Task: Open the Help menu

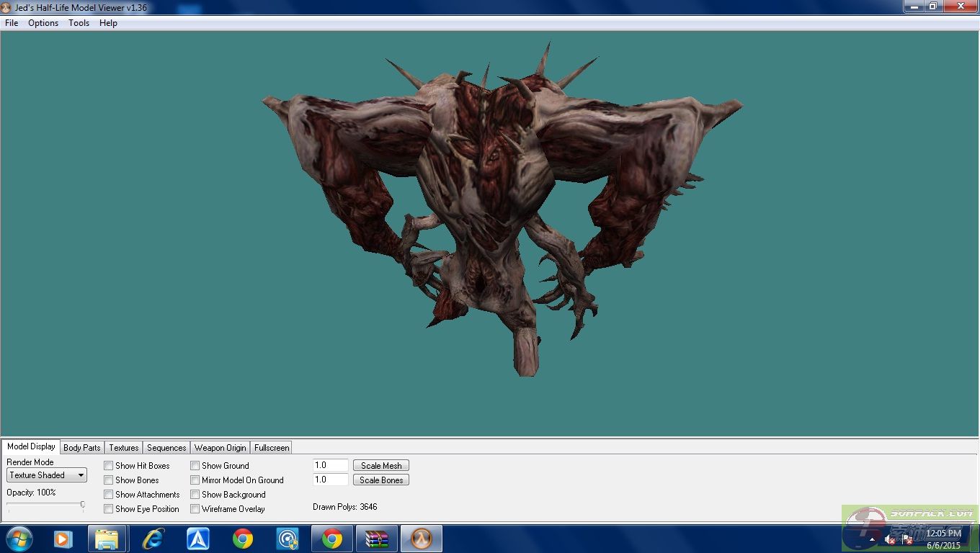Action: (x=108, y=23)
